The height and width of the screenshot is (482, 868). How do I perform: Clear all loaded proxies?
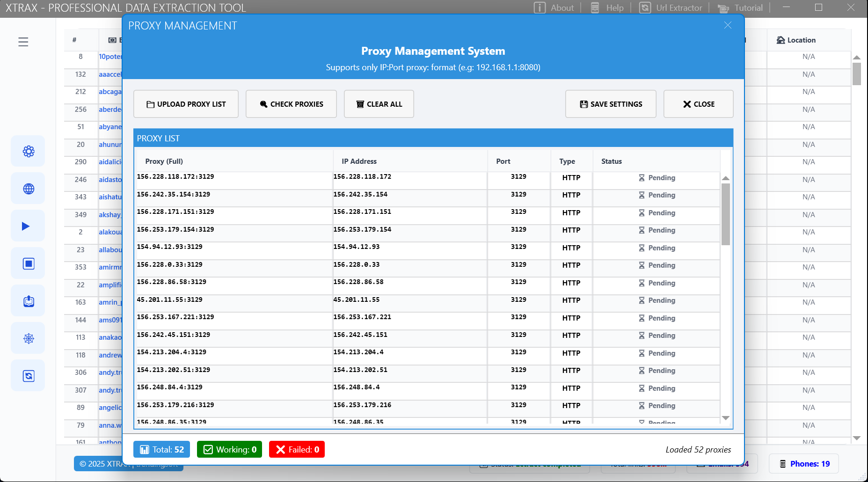pyautogui.click(x=379, y=104)
